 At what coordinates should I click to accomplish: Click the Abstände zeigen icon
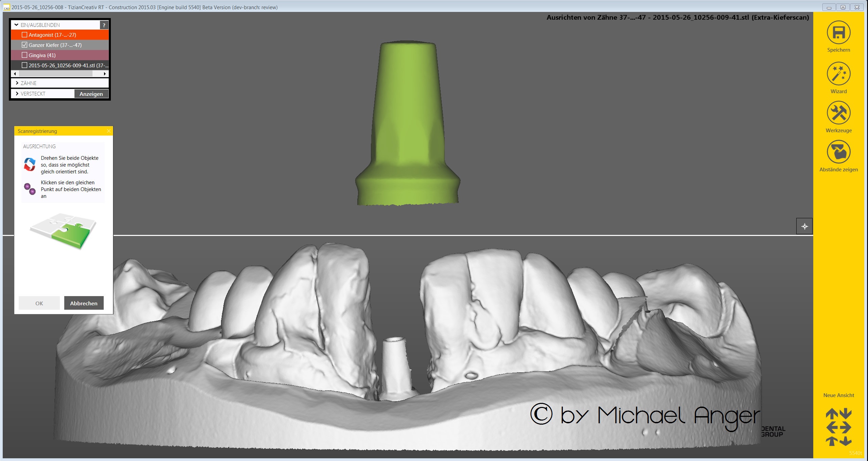coord(838,152)
